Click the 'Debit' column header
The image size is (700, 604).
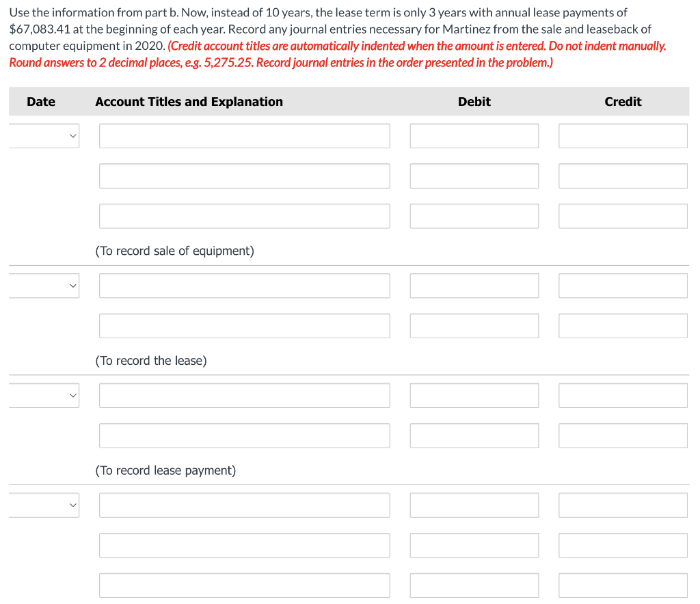click(x=474, y=102)
